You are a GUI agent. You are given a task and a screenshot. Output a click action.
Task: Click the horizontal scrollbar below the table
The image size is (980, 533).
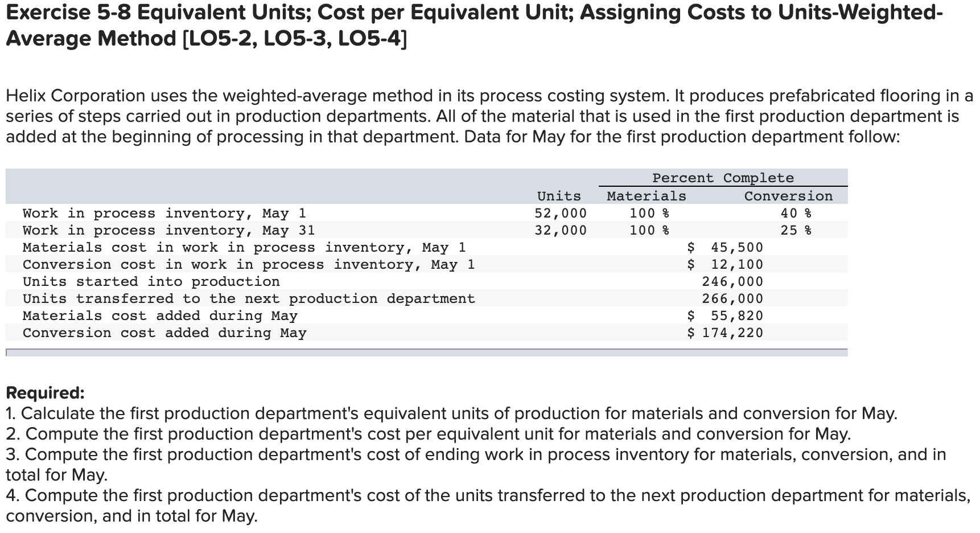[427, 351]
